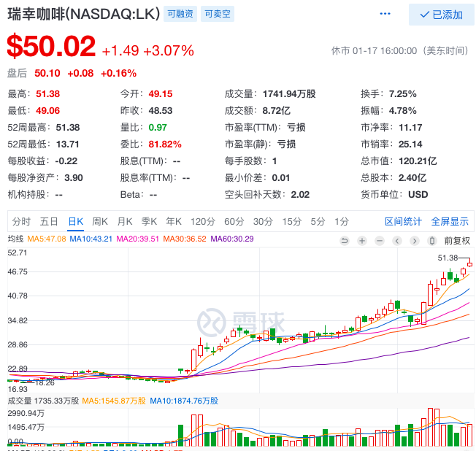Click the 最高 value 51.38
The image size is (476, 451).
pos(47,94)
